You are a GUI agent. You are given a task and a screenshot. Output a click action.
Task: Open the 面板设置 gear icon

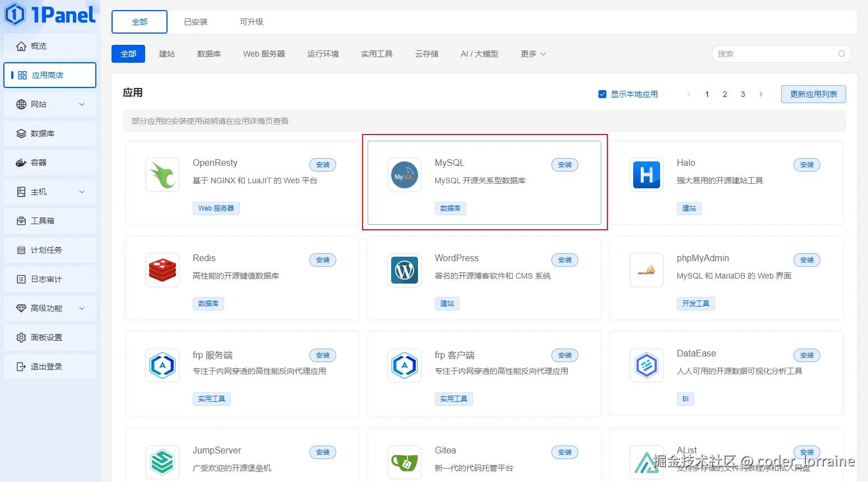pyautogui.click(x=21, y=337)
